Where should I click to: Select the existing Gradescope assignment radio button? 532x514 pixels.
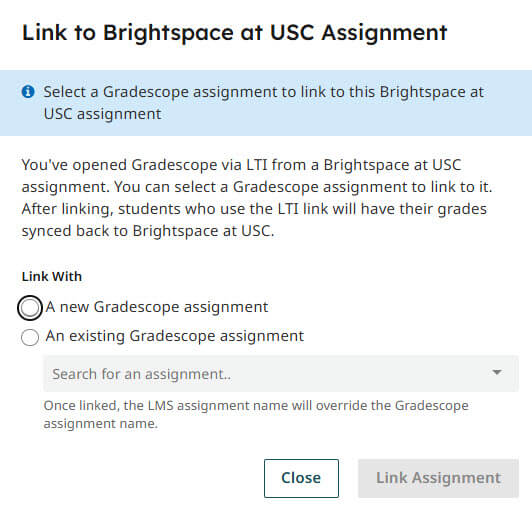click(x=30, y=337)
